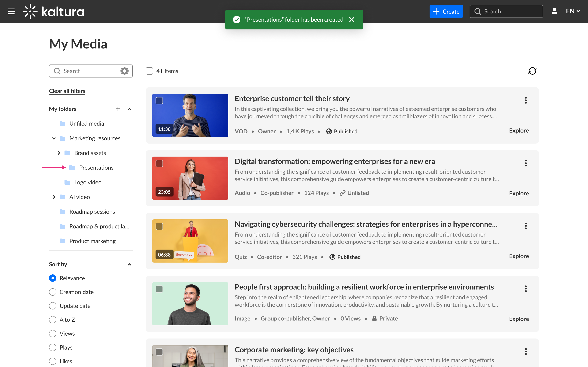Collapse the Marketing resources folder

click(x=54, y=138)
